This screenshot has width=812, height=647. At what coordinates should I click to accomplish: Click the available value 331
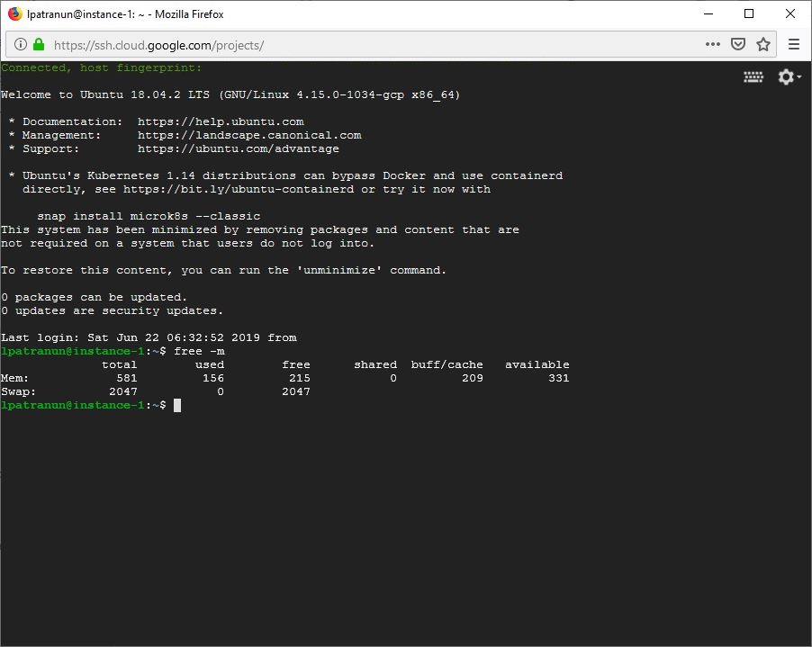(x=559, y=378)
